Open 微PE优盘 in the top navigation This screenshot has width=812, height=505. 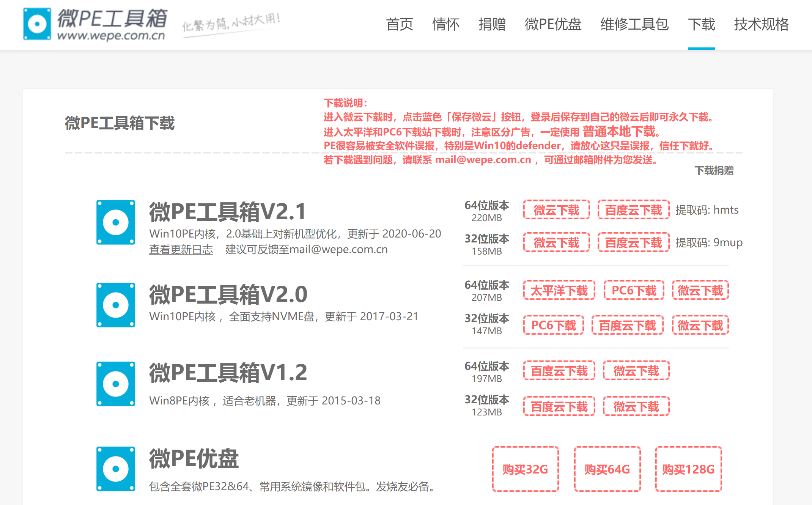tap(553, 24)
